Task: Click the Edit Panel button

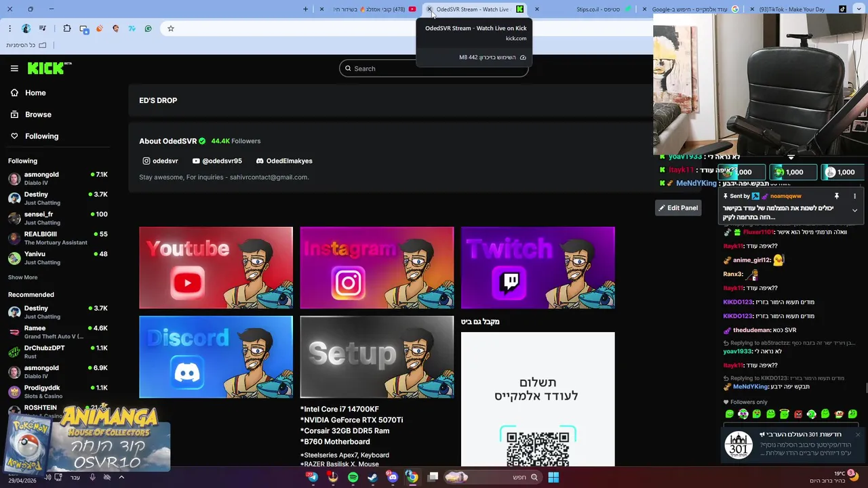Action: 677,207
